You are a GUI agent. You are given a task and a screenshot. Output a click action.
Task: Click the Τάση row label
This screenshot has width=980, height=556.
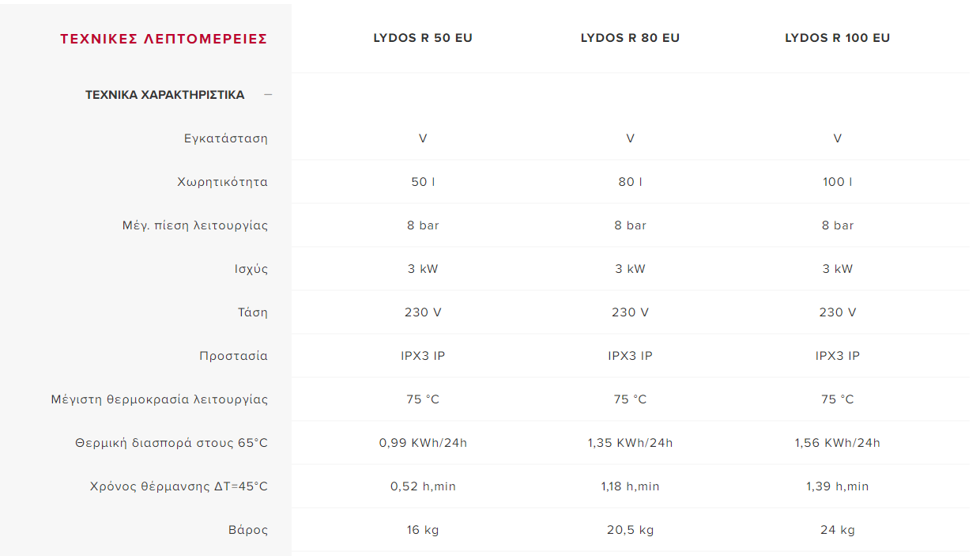253,312
